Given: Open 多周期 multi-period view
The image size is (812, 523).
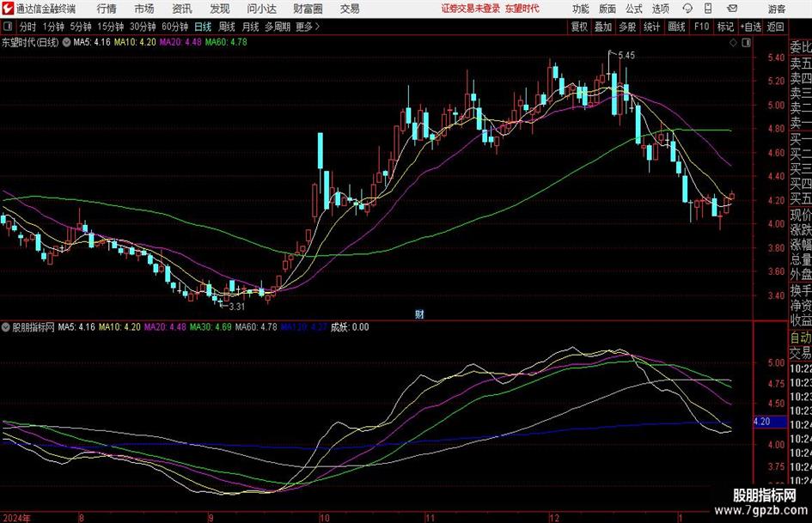Looking at the screenshot, I should point(278,27).
